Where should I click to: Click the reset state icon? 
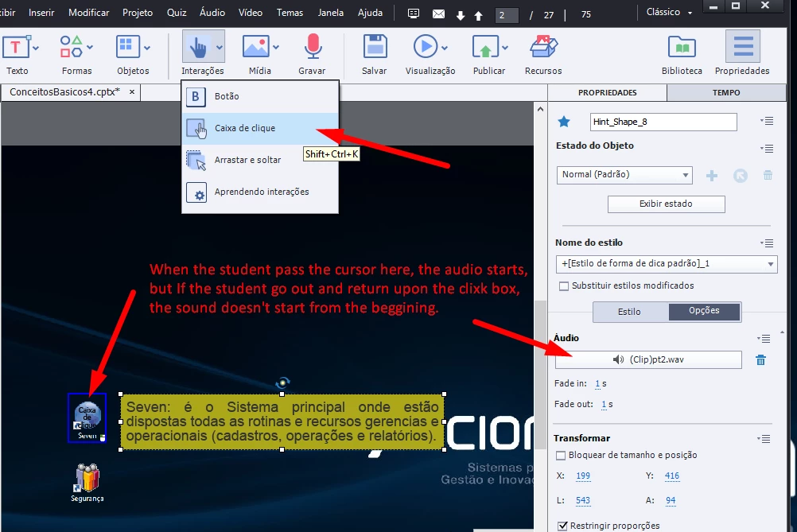[740, 176]
